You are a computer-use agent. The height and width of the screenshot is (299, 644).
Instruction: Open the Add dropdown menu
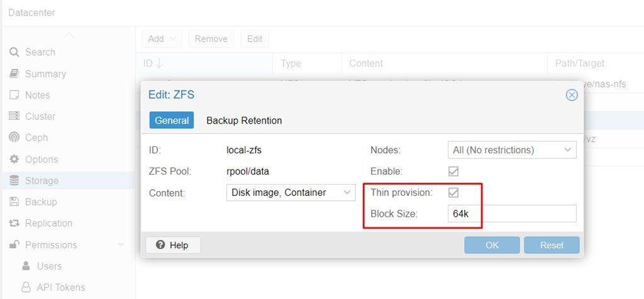(162, 39)
